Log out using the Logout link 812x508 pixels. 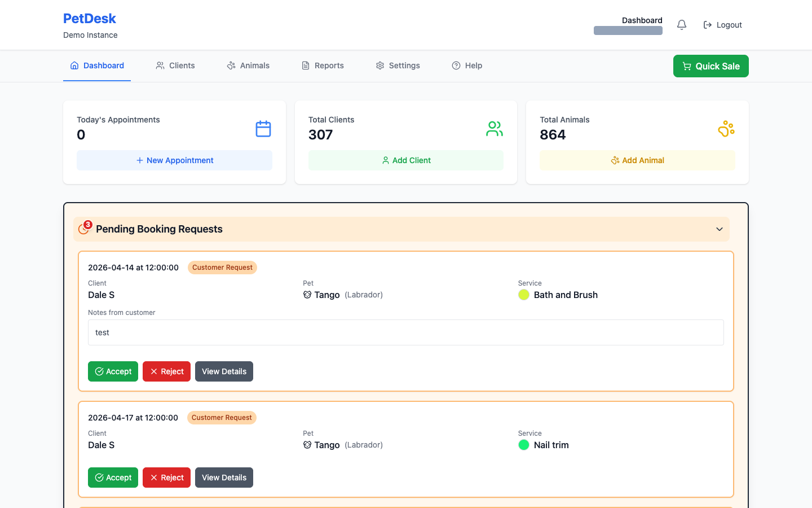point(722,25)
